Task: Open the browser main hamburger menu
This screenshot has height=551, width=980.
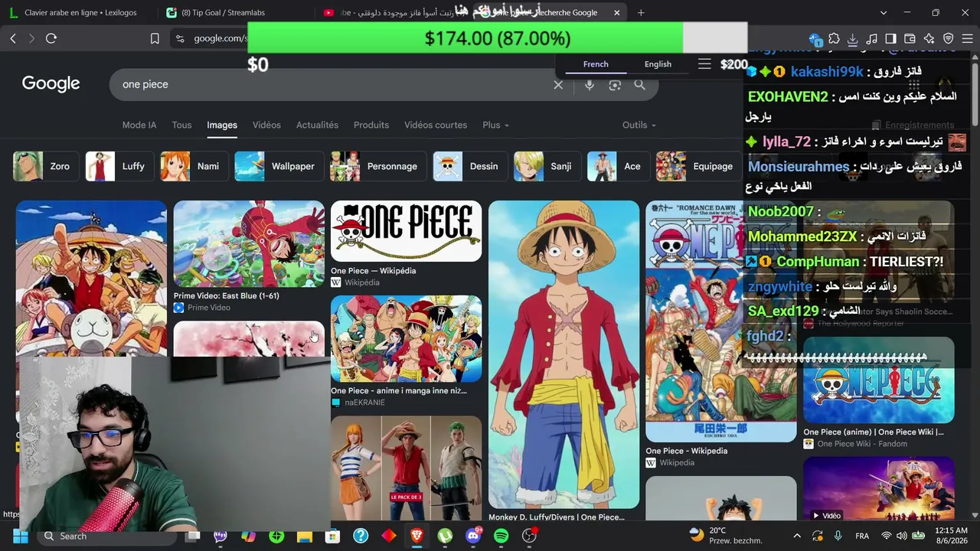Action: tap(967, 38)
